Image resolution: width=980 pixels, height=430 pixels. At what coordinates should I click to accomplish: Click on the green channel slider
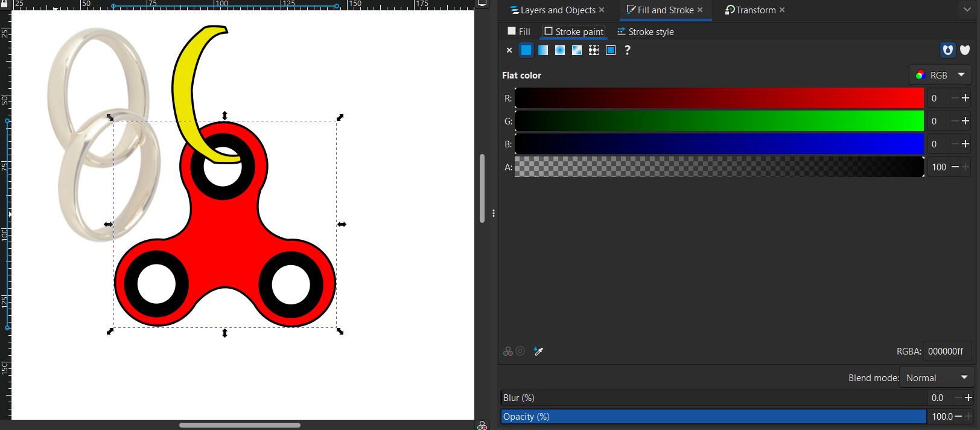(x=719, y=121)
